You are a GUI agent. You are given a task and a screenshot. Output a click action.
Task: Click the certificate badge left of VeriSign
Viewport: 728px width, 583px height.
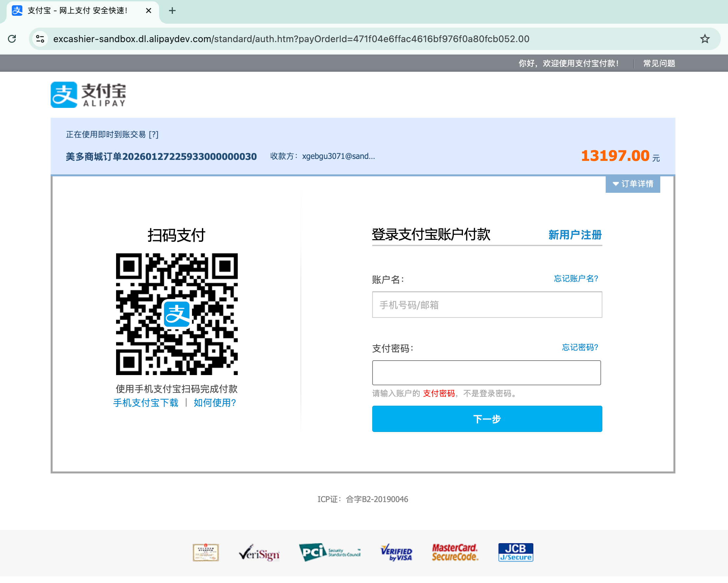point(206,552)
